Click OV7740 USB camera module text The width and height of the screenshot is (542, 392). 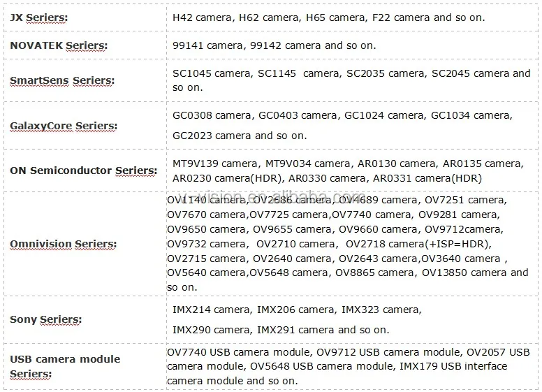tap(240, 353)
